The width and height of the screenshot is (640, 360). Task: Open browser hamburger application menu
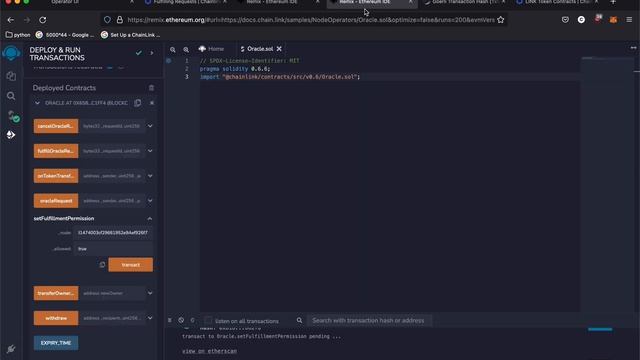click(x=629, y=20)
